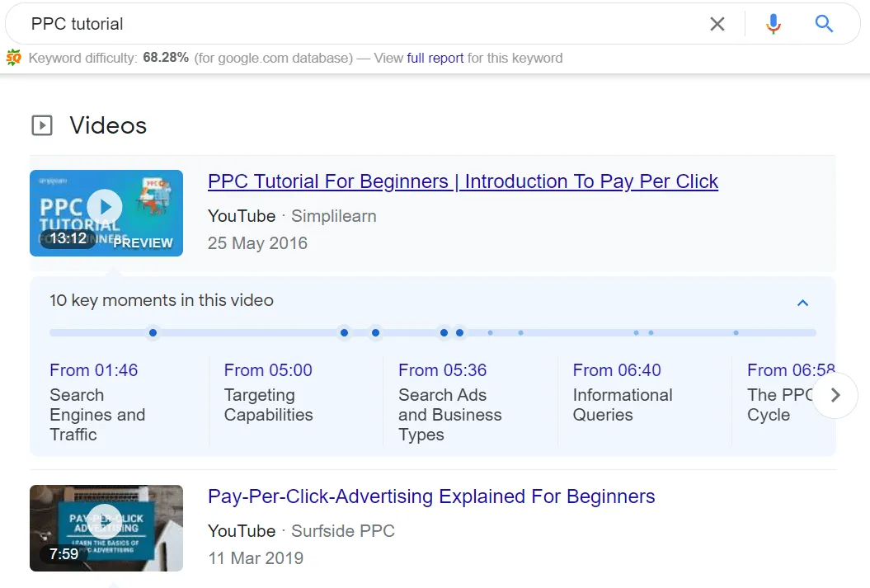Play the Simplilearn PPC Tutorial video thumbnail
This screenshot has width=870, height=588.
(106, 213)
